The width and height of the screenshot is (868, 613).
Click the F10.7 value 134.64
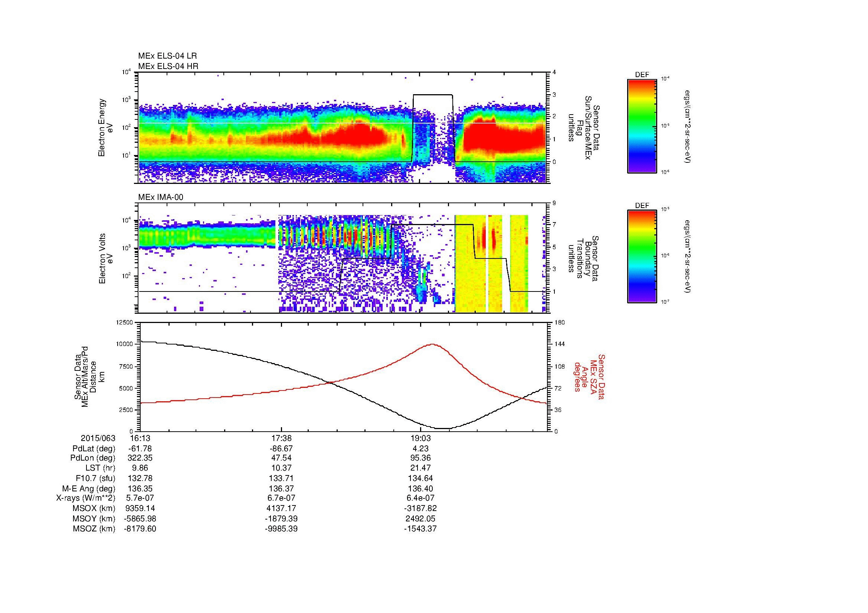pos(420,478)
